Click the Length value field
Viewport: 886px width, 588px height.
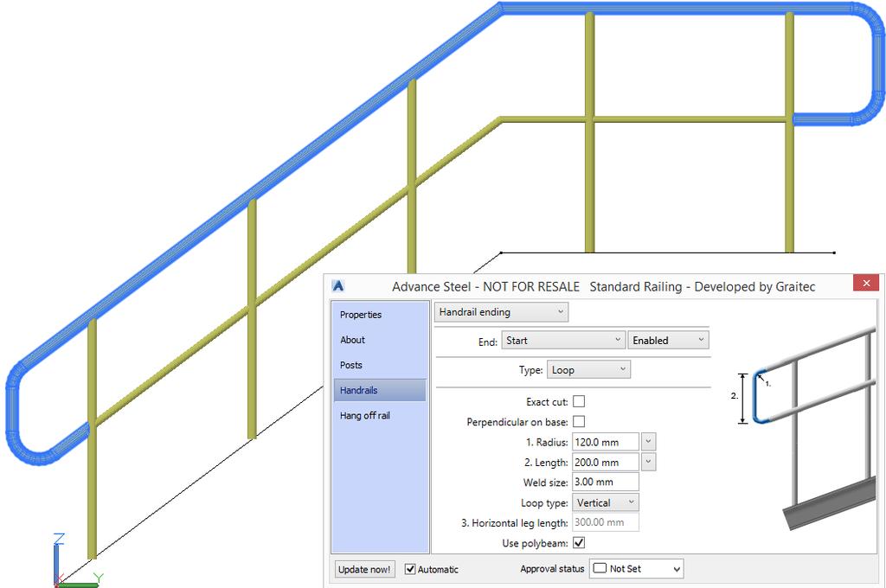point(606,463)
